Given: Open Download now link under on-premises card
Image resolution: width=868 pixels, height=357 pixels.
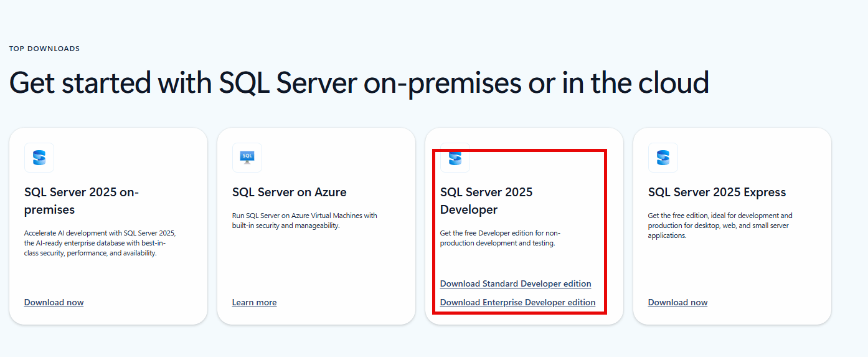Looking at the screenshot, I should point(54,302).
